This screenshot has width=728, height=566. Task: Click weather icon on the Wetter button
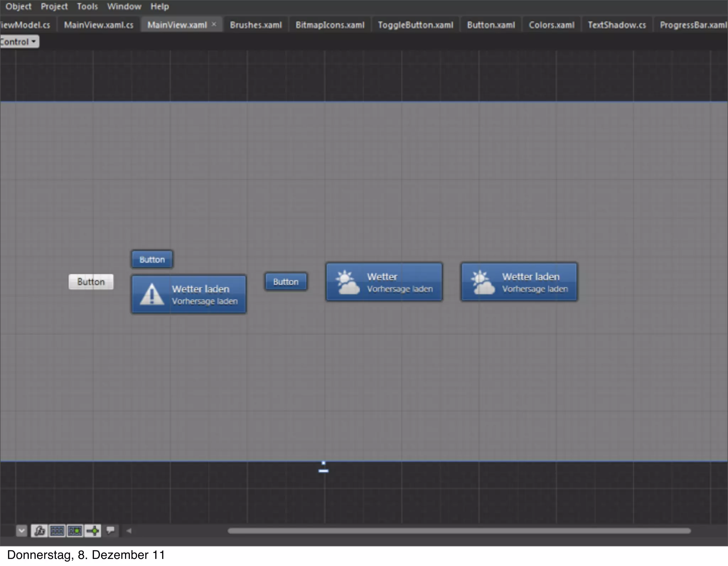click(347, 282)
